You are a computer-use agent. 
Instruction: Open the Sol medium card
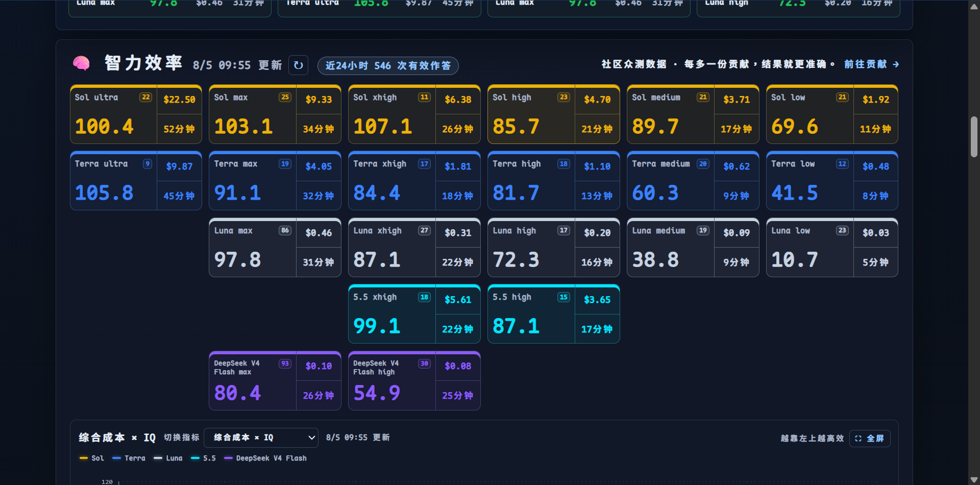click(693, 114)
